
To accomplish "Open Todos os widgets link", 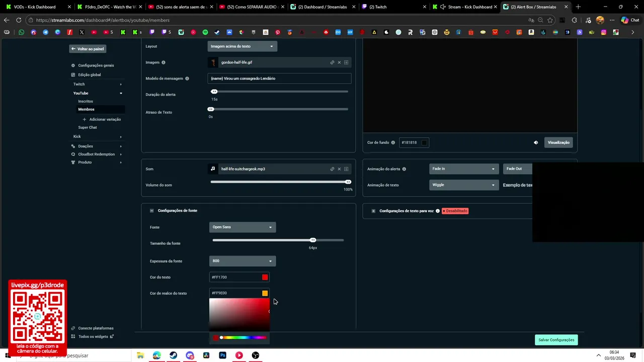I will coord(93,336).
